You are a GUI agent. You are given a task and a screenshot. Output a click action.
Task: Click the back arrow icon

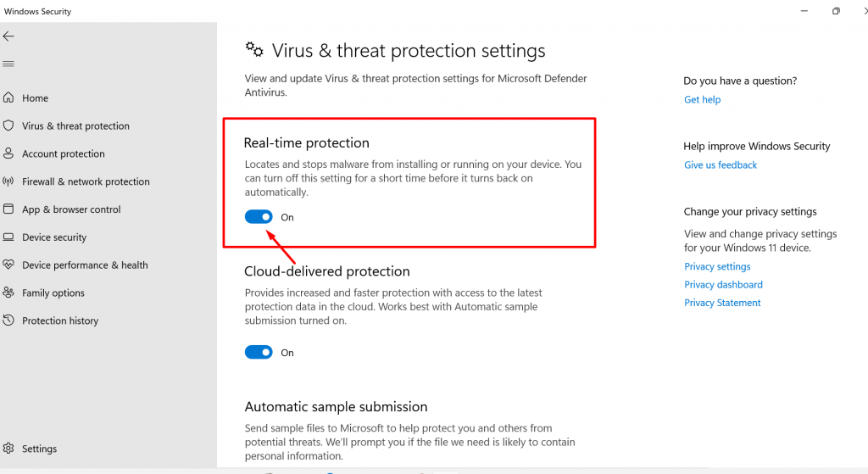click(8, 36)
